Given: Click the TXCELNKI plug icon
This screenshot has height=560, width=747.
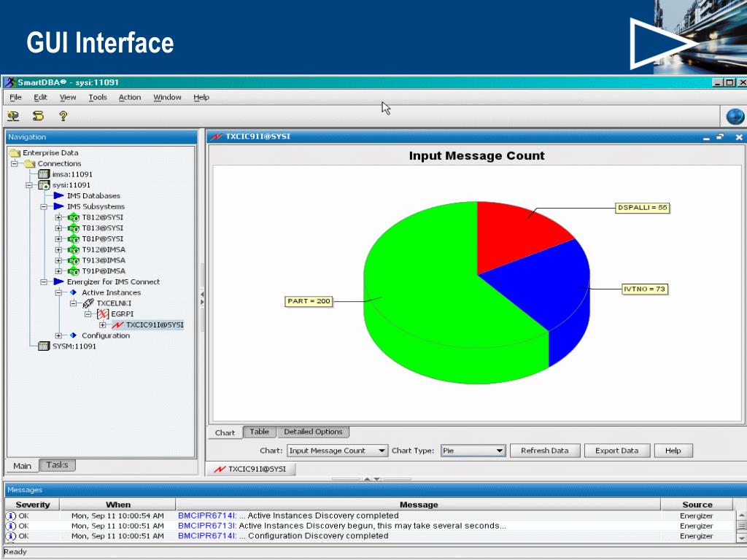Looking at the screenshot, I should pyautogui.click(x=88, y=303).
